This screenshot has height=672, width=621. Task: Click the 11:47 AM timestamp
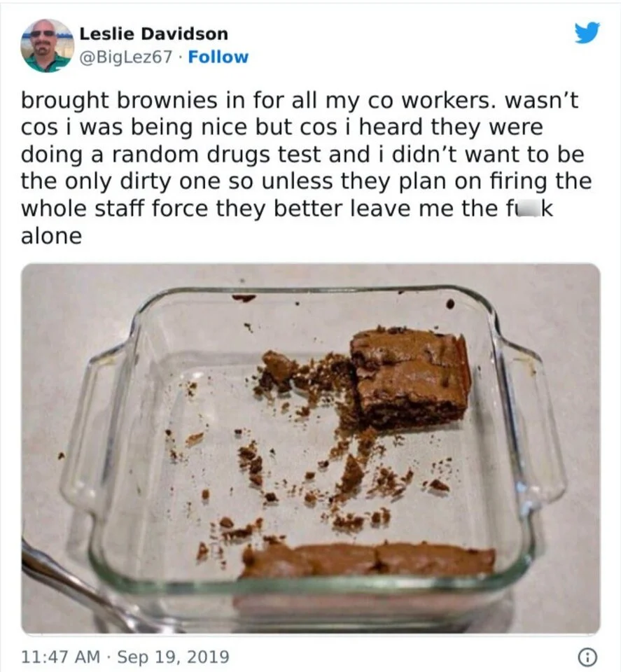coord(60,657)
